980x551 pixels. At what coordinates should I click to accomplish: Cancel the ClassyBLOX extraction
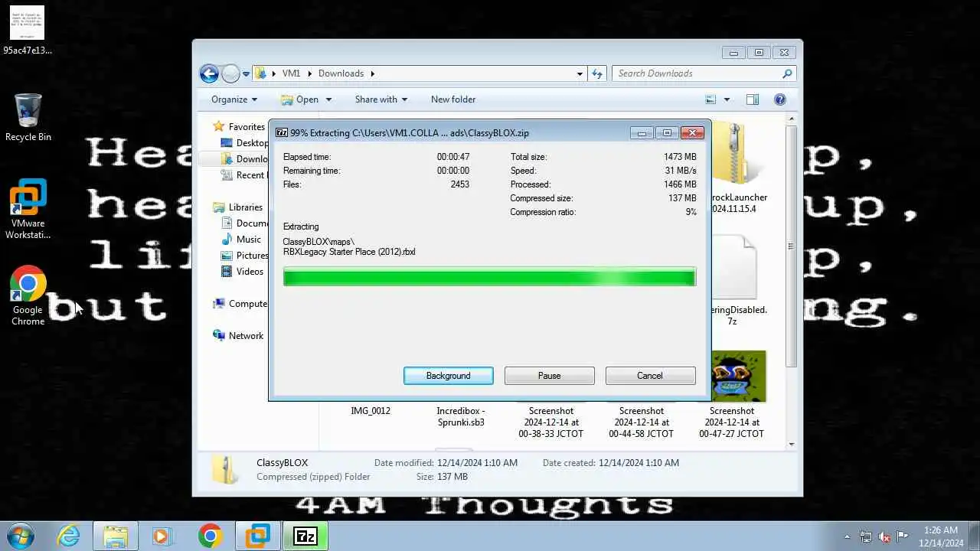pos(650,376)
